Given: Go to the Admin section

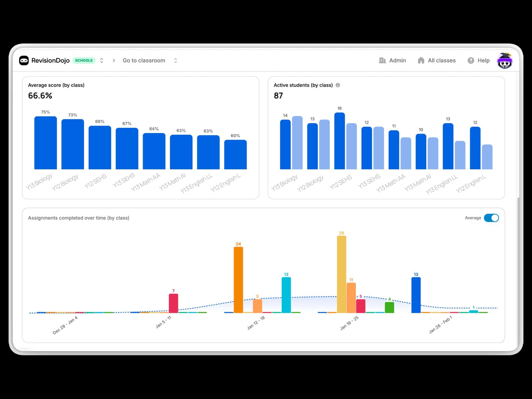Looking at the screenshot, I should 397,60.
